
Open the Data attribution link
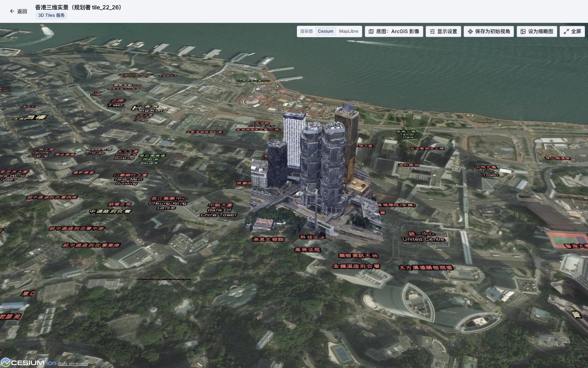tap(73, 364)
